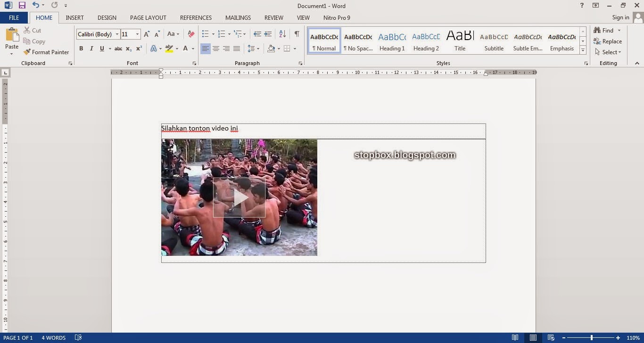Switch to the INSERT tab
The image size is (644, 343).
(74, 18)
